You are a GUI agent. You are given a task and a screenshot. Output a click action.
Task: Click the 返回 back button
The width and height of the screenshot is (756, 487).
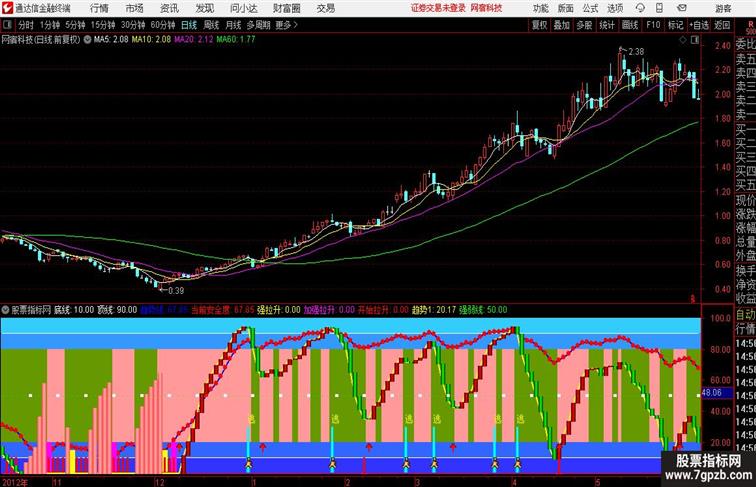click(x=722, y=25)
